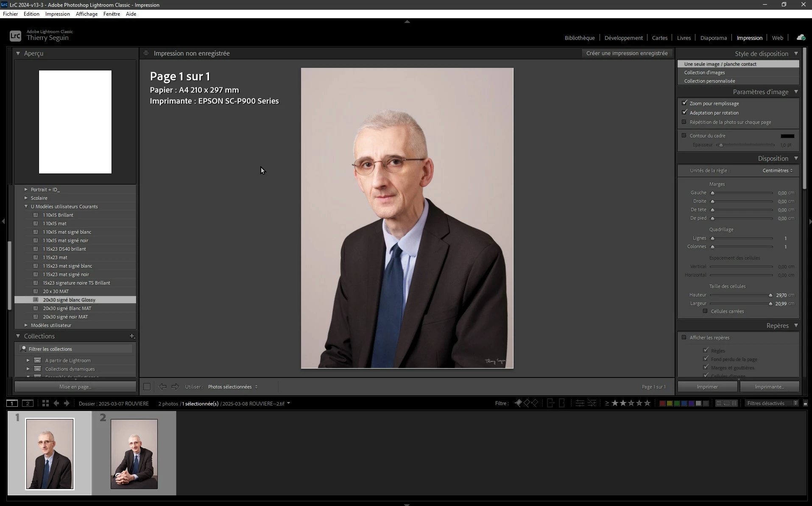Go to previous page toolbar arrow

pyautogui.click(x=162, y=387)
